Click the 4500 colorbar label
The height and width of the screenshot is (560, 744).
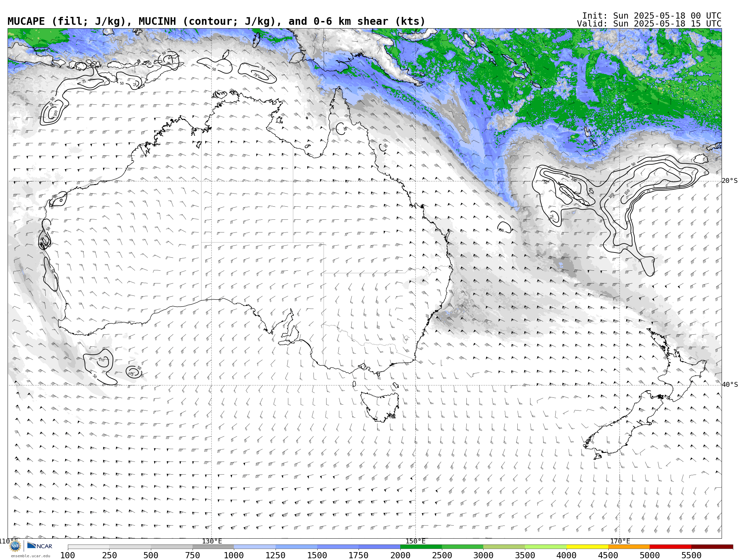click(x=608, y=555)
